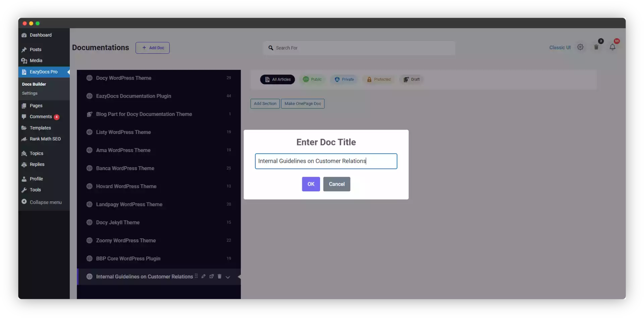This screenshot has width=644, height=323.
Task: View the trash bin with 2 items
Action: 597,47
